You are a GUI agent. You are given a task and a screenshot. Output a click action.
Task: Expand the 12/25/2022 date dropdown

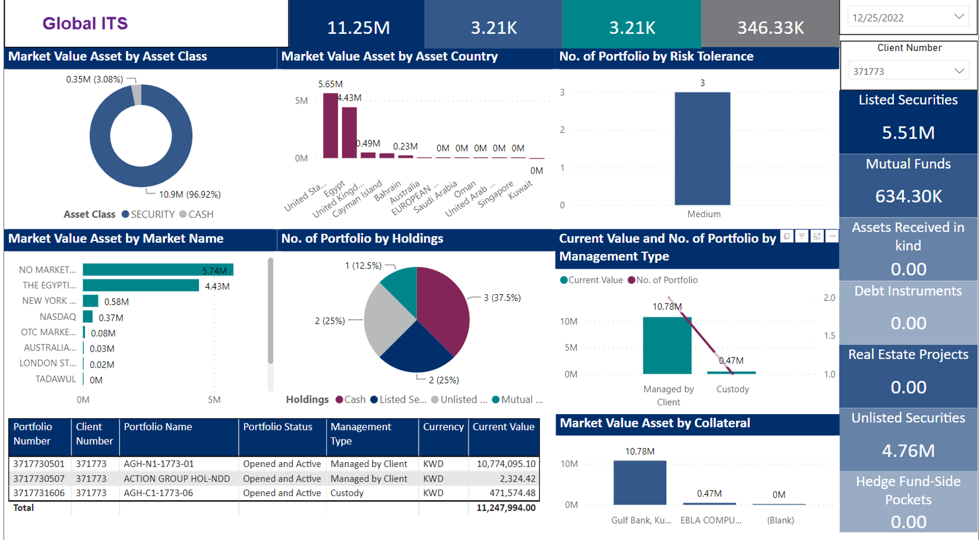point(958,17)
